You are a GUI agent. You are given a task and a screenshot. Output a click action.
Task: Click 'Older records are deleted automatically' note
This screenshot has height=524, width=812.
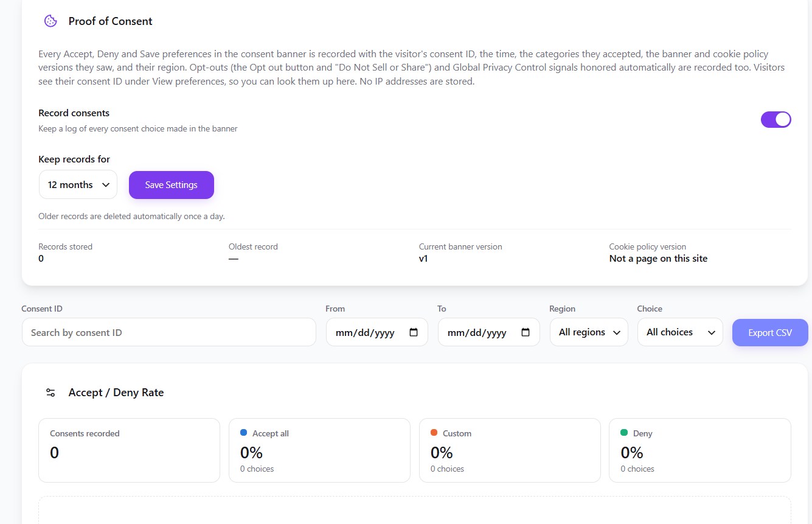pyautogui.click(x=131, y=216)
